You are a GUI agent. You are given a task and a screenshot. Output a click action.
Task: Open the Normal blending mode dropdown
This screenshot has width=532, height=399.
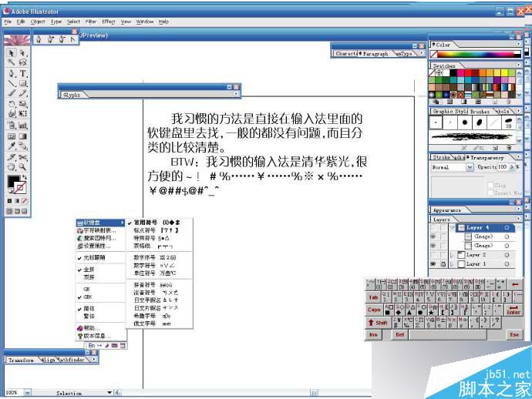470,167
